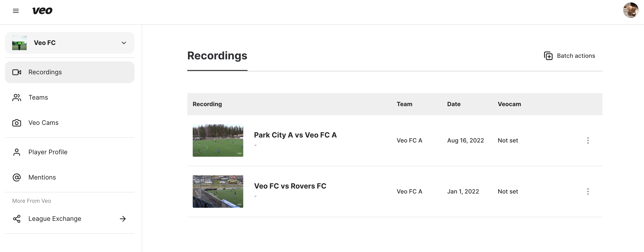Click the Recordings camera icon in sidebar
The width and height of the screenshot is (644, 252).
(x=17, y=72)
